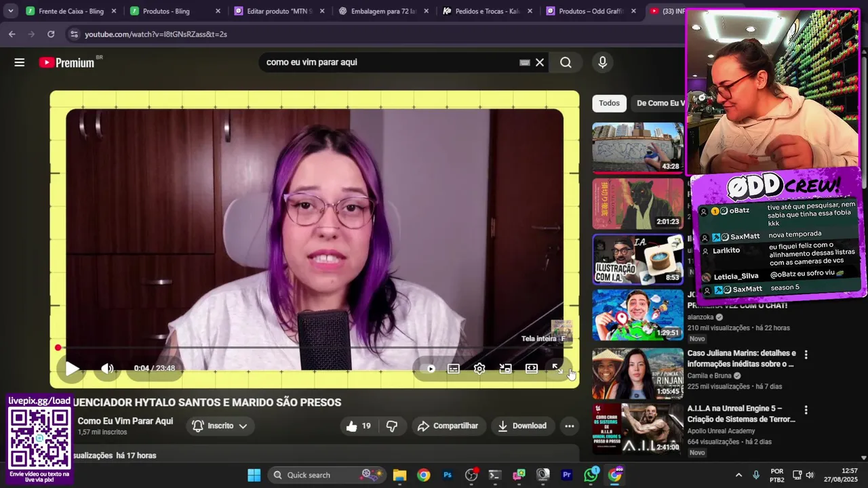Visit Camila e Bruna channel
This screenshot has width=868, height=488.
tap(709, 375)
